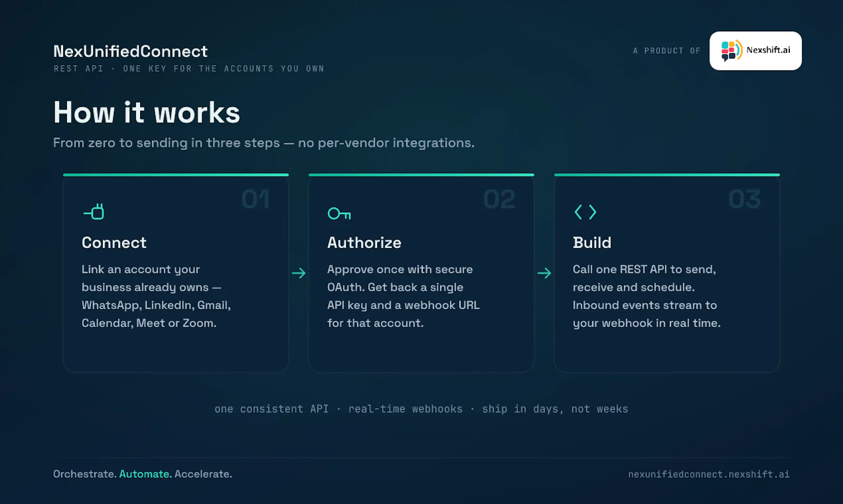This screenshot has width=843, height=504.
Task: Click 'REST API · ONE KEY' subtitle
Action: 189,68
